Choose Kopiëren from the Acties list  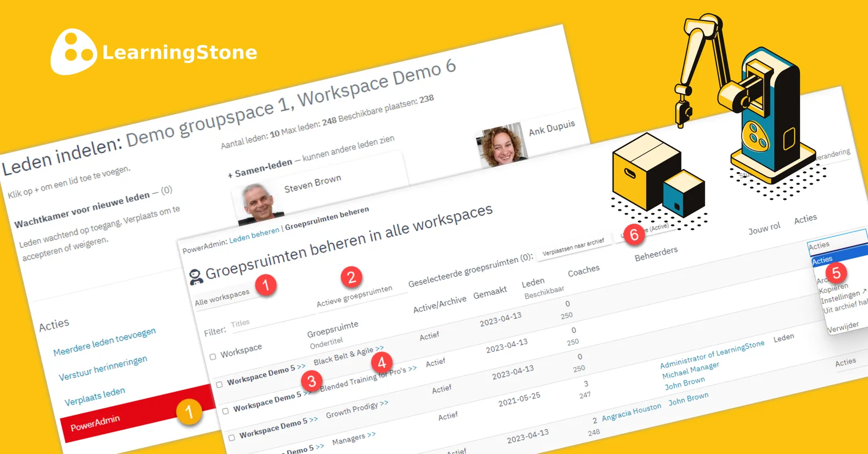tap(833, 287)
